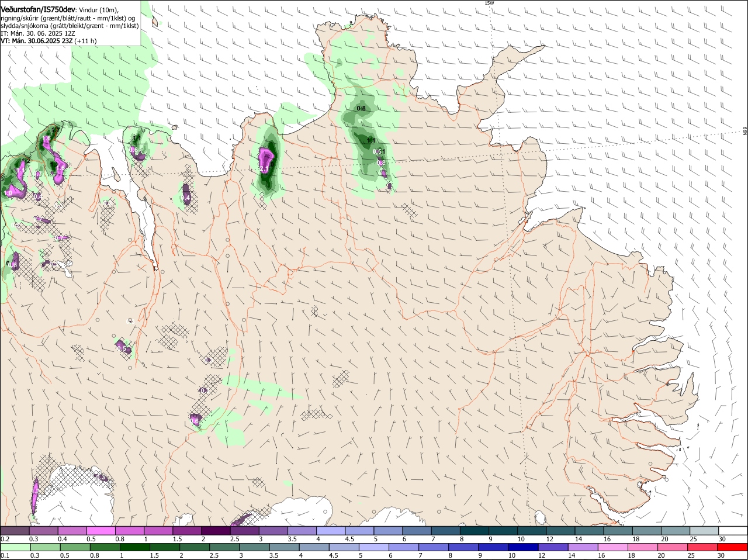The width and height of the screenshot is (748, 560).
Task: Select the 25 red-pink swatch in the lower legend
Action: point(703,547)
